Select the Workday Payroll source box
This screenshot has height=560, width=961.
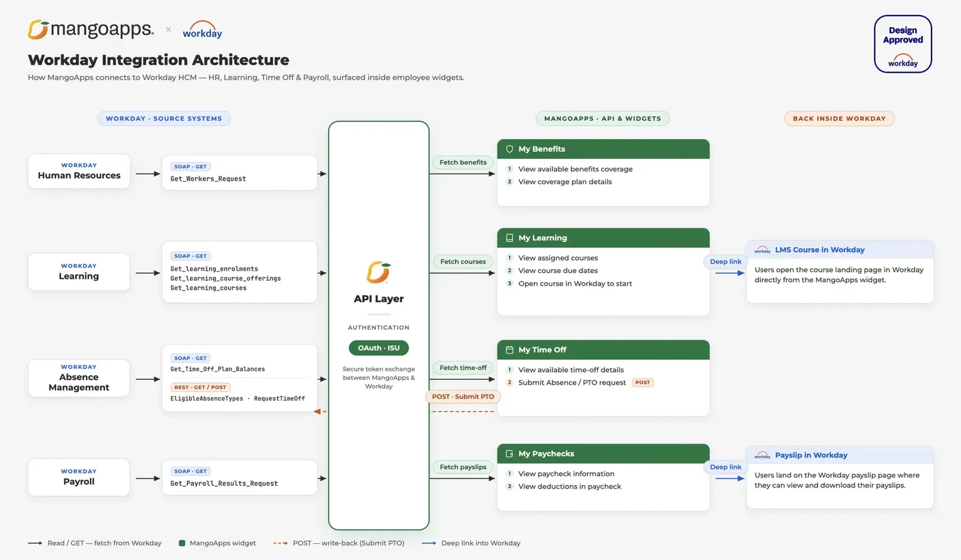click(79, 477)
